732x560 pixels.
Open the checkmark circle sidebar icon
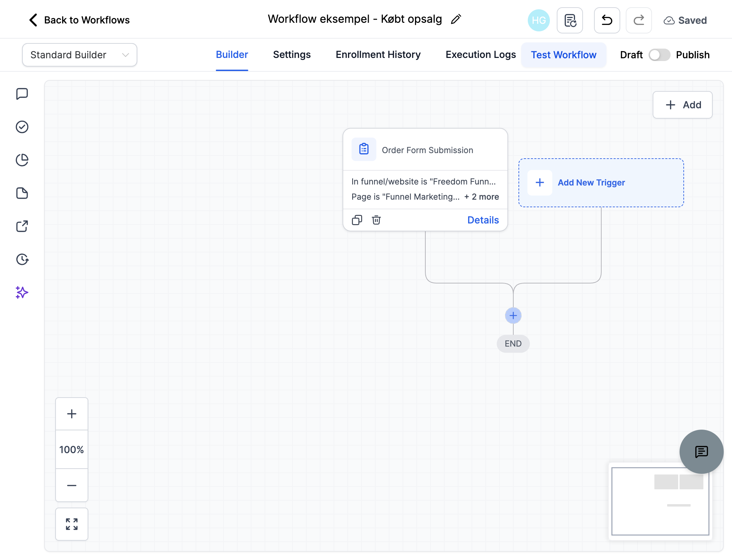(x=22, y=127)
